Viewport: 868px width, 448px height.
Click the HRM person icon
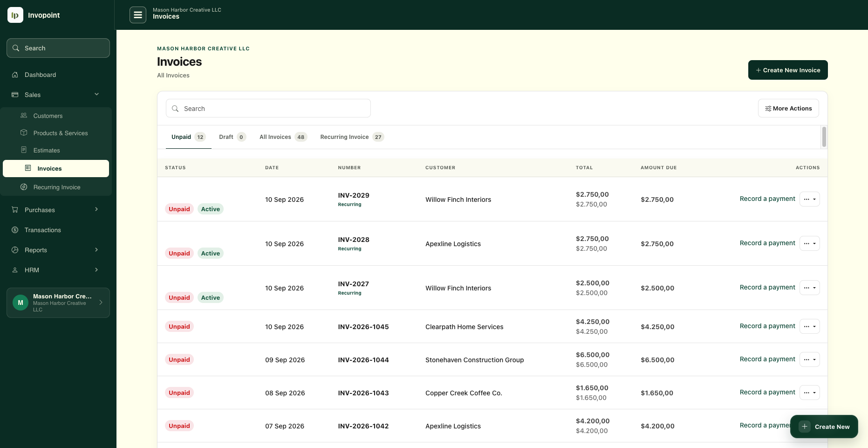click(x=15, y=270)
